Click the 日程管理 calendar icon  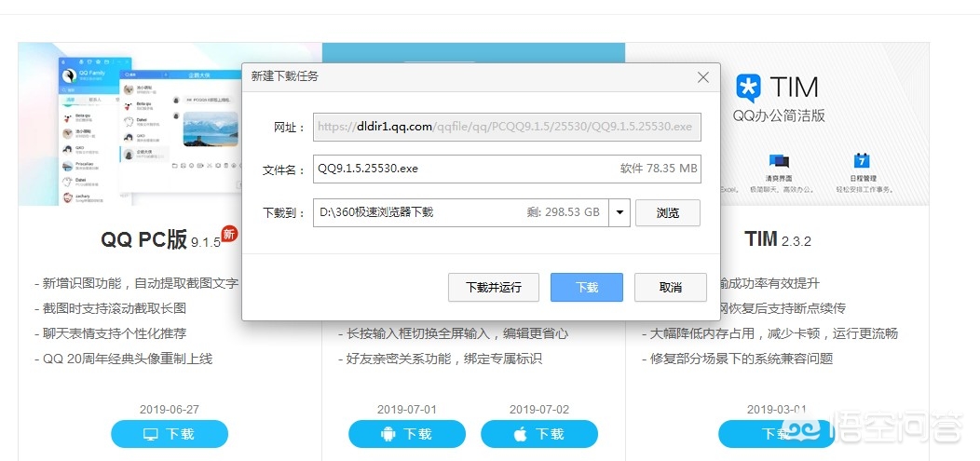click(862, 161)
